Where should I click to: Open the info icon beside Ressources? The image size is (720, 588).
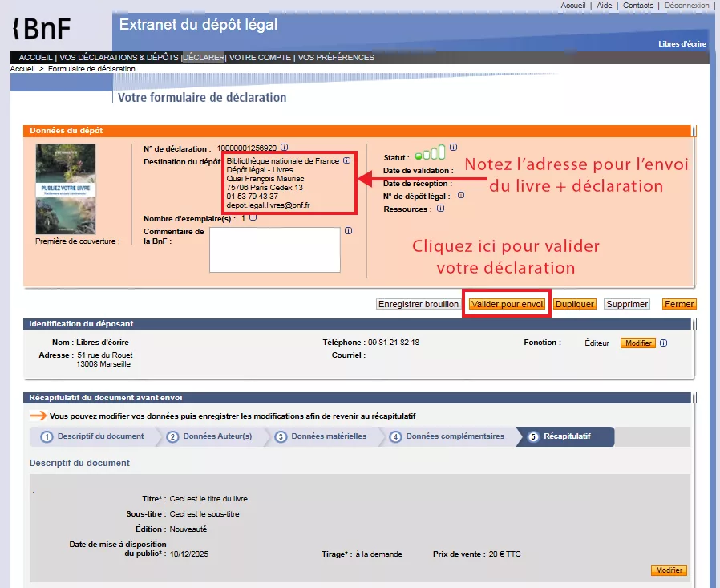coord(439,209)
